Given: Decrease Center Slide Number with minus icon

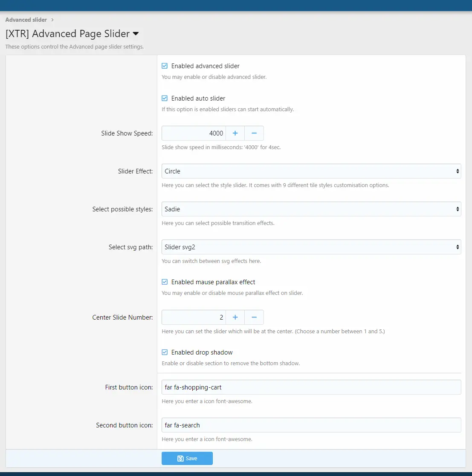Looking at the screenshot, I should pos(254,317).
